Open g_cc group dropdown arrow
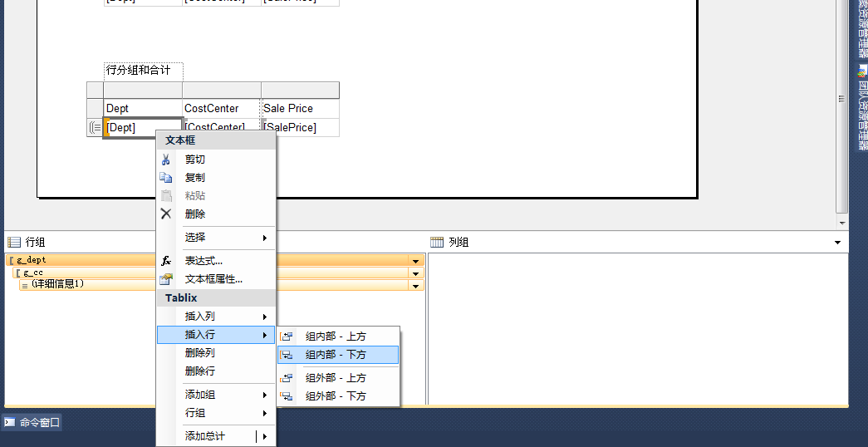The height and width of the screenshot is (447, 868). 415,273
